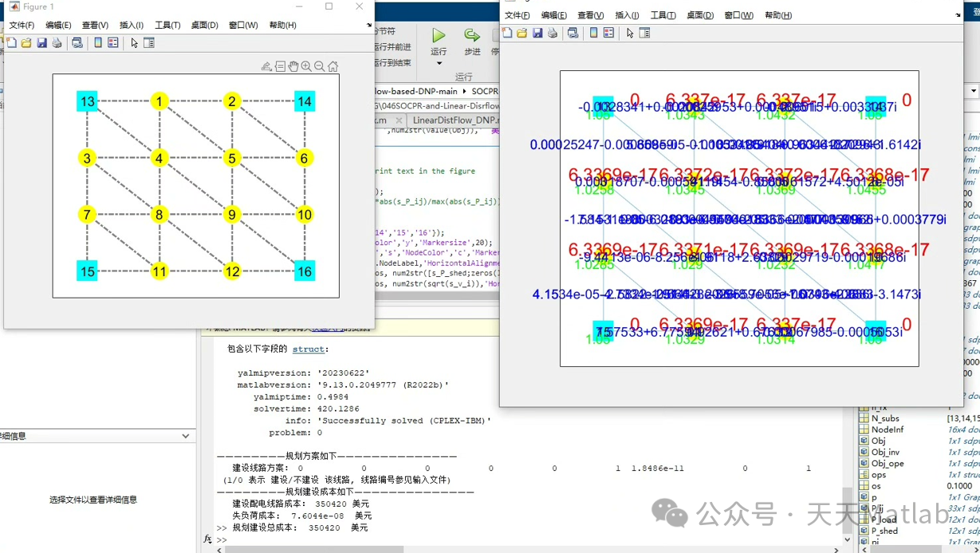980x553 pixels.
Task: Insert colorbar in right figure window toolbar
Action: pyautogui.click(x=593, y=33)
